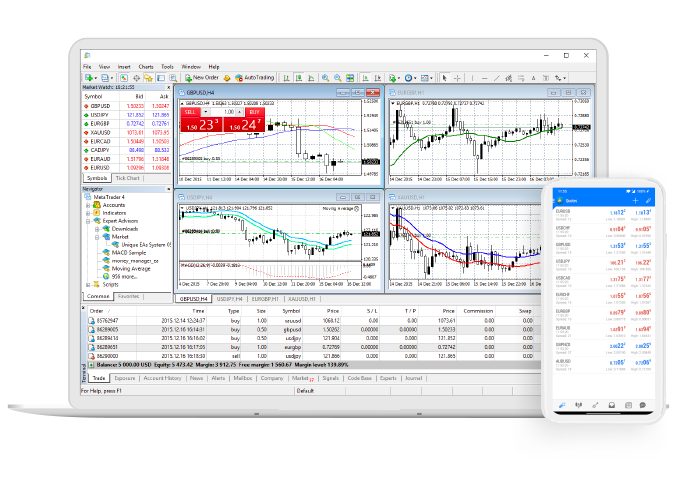Image resolution: width=679 pixels, height=479 pixels.
Task: Toggle Chart Shift in the toolbar
Action: click(x=378, y=78)
